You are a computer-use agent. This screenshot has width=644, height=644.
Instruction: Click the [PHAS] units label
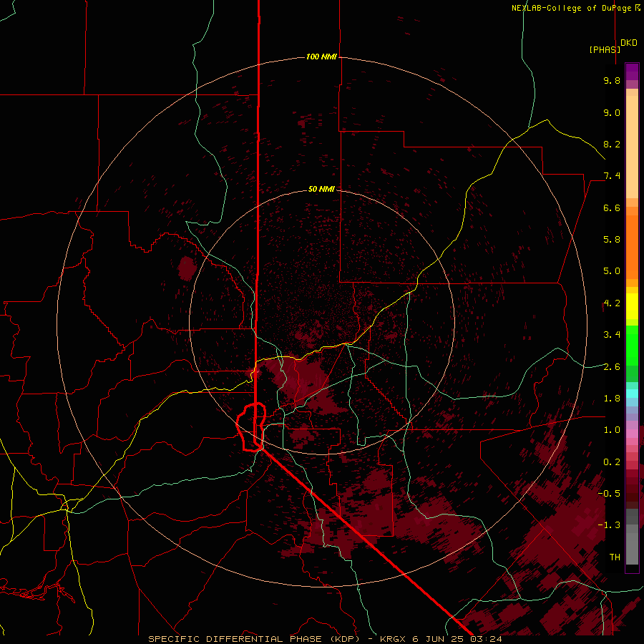tap(605, 49)
